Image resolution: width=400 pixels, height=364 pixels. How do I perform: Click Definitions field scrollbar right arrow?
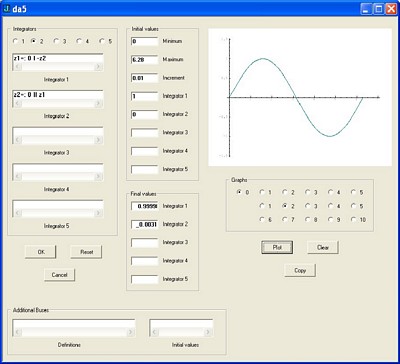pos(130,332)
